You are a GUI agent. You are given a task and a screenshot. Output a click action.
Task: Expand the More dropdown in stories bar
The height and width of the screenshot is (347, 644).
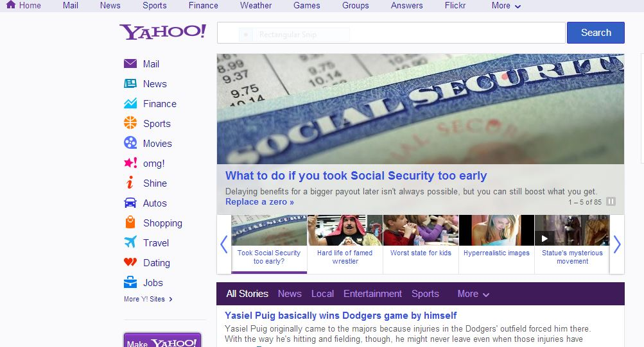coord(473,294)
